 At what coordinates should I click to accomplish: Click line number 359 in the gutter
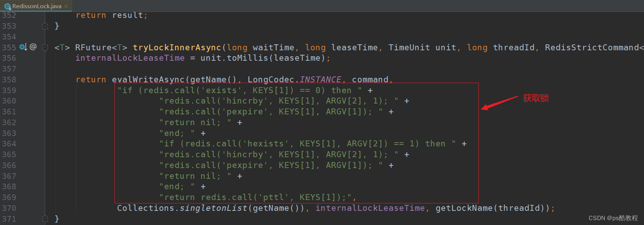9,91
